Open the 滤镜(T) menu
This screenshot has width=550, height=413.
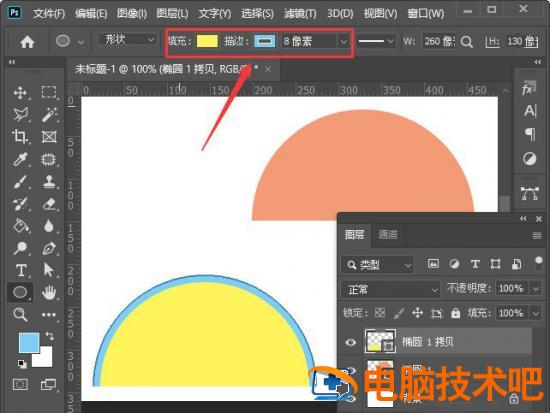tap(300, 13)
